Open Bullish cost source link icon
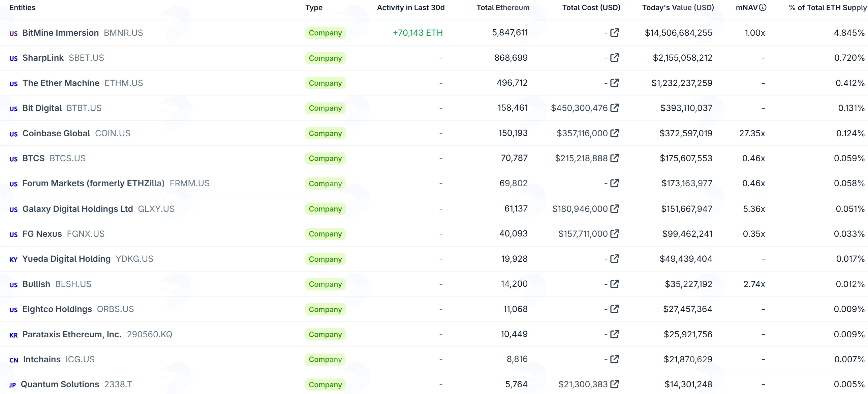 (615, 284)
